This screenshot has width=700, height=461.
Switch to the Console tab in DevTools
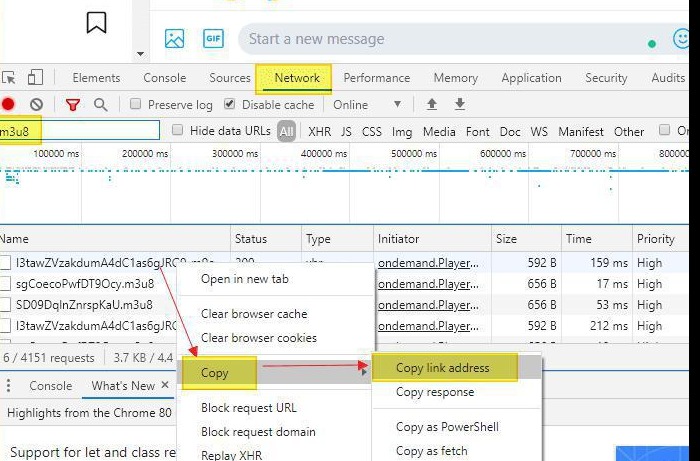pyautogui.click(x=164, y=78)
